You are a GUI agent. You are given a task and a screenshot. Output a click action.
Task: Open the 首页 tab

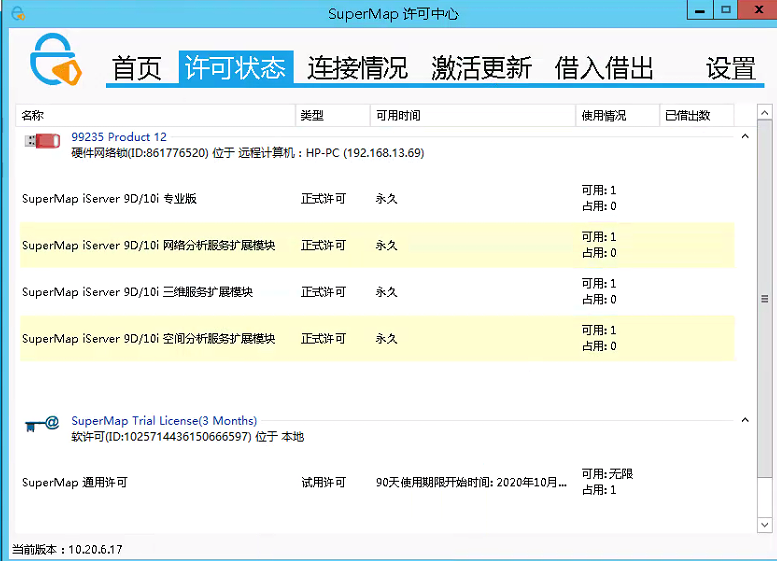[x=137, y=68]
